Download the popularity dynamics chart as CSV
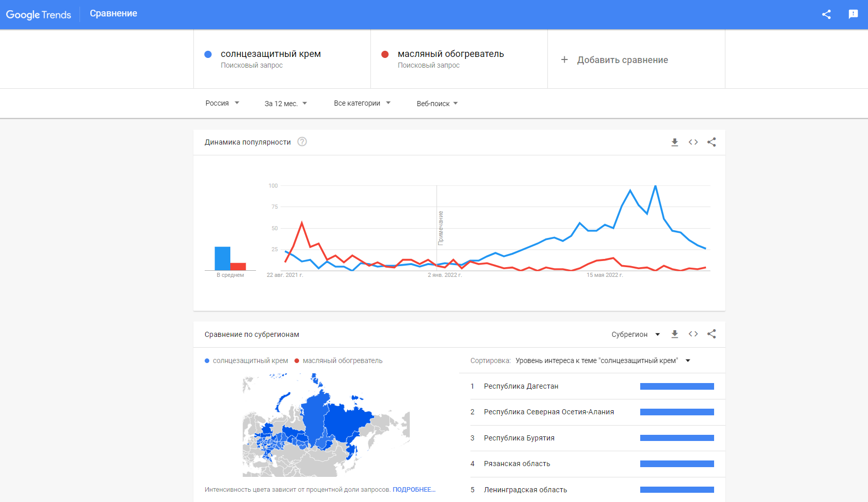Image resolution: width=868 pixels, height=502 pixels. tap(675, 142)
